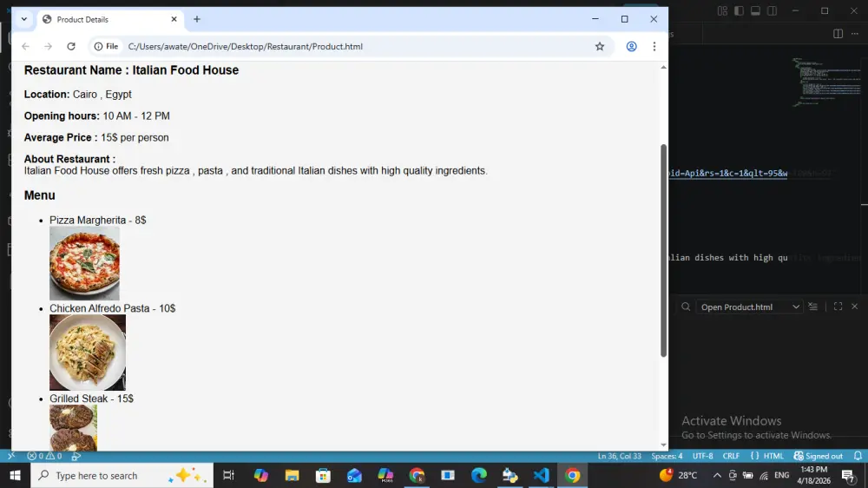Click the 'Opening hours:' label

pos(62,116)
